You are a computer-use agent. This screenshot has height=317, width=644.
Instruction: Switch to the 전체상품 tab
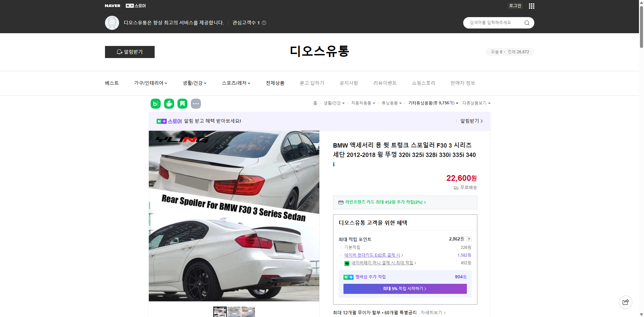click(275, 83)
